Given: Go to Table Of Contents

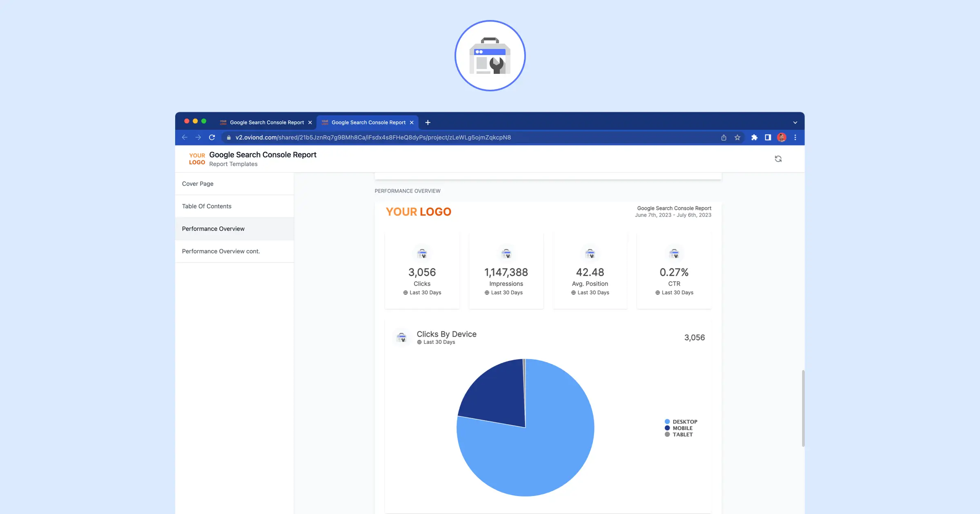Looking at the screenshot, I should [x=234, y=206].
